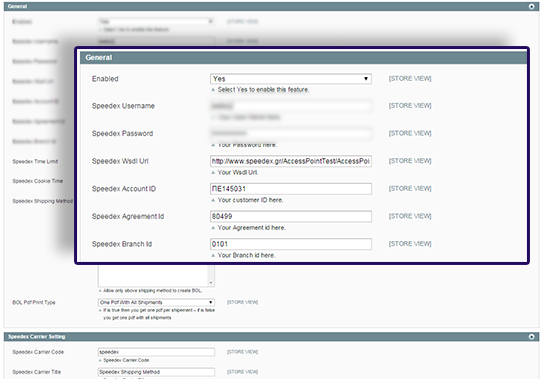
Task: Click the 'Speedex Carrier Code' label
Action: (x=38, y=352)
